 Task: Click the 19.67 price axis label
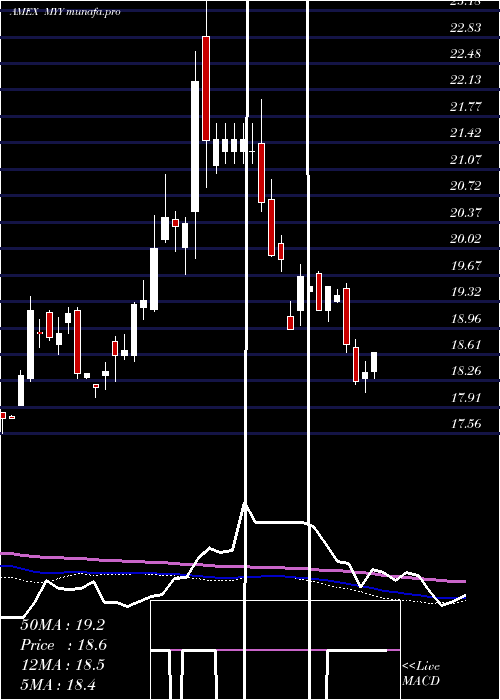[x=466, y=266]
